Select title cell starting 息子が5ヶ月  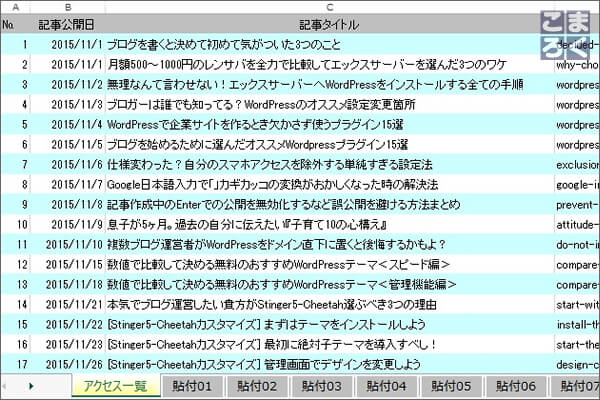point(329,224)
